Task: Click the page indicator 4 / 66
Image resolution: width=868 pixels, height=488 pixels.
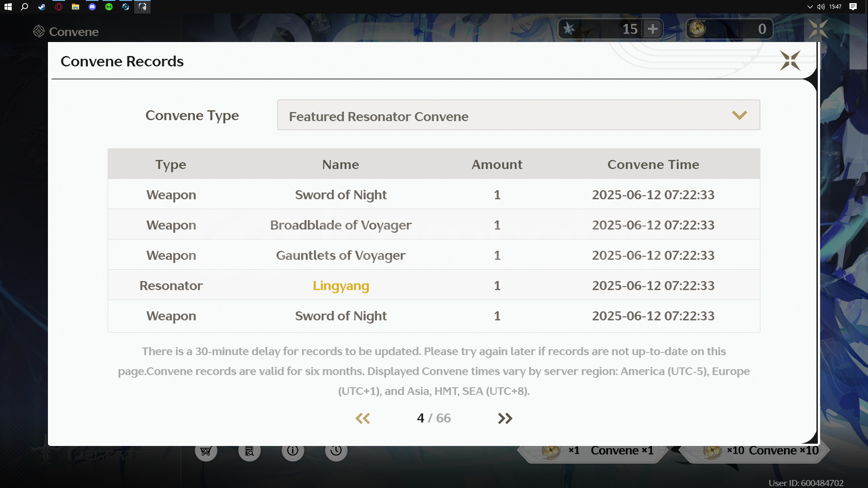Action: coord(434,418)
